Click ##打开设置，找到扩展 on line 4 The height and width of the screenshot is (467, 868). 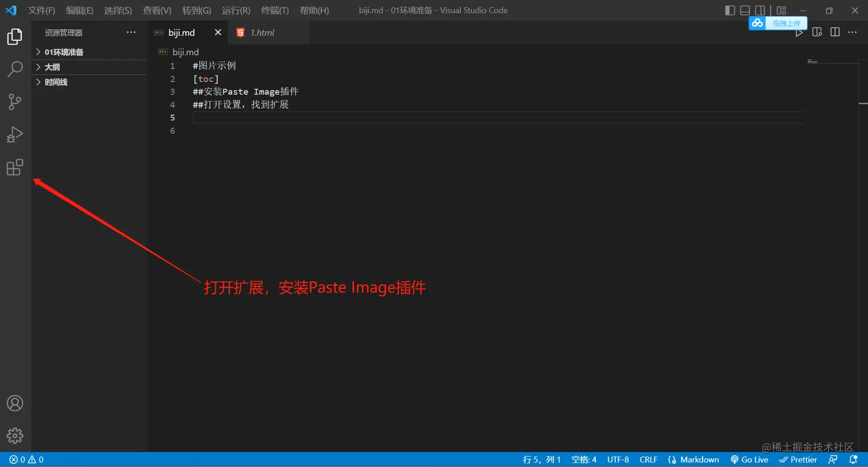[241, 105]
